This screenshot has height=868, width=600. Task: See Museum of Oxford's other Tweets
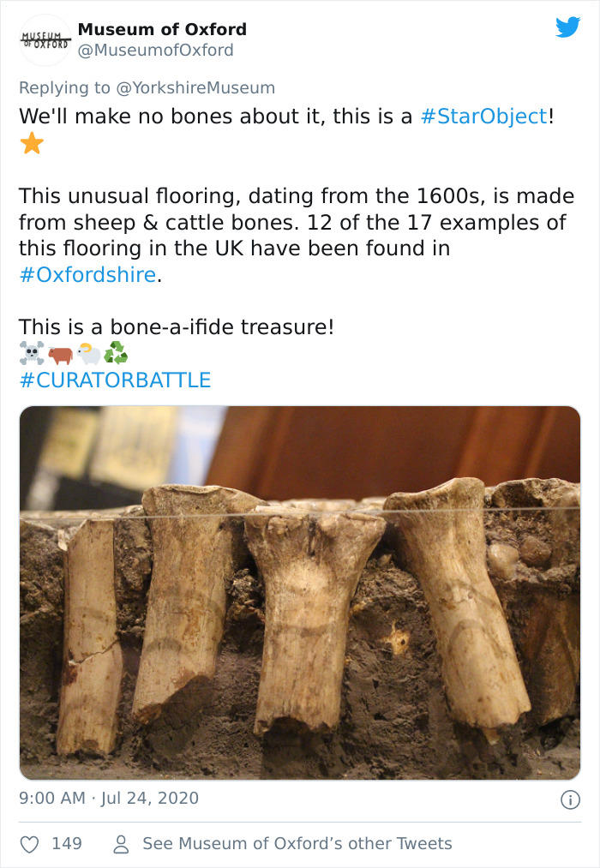pyautogui.click(x=297, y=844)
